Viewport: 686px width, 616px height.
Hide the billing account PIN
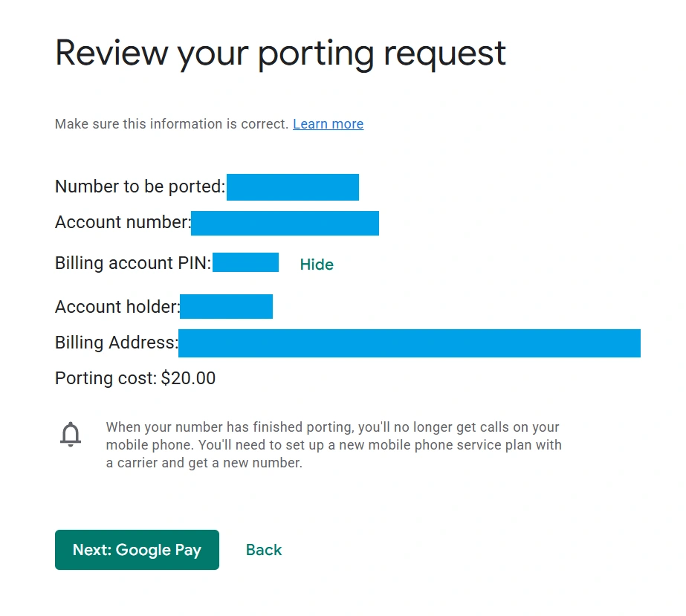point(317,265)
